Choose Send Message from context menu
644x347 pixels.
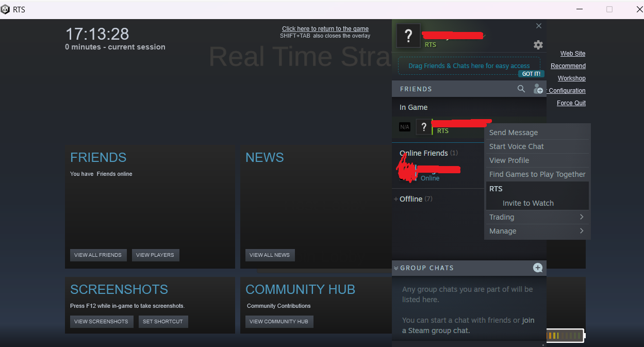537,133
